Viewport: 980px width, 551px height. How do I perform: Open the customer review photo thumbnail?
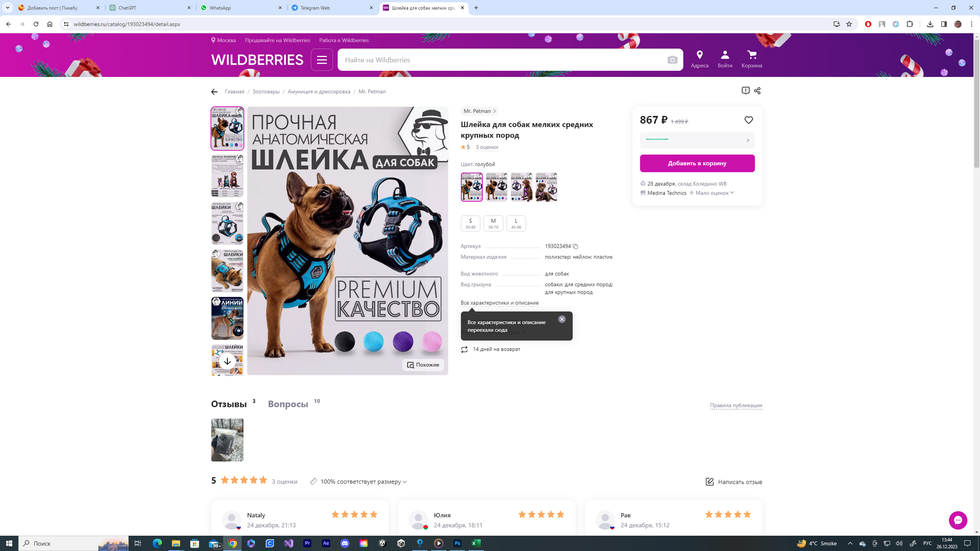227,440
